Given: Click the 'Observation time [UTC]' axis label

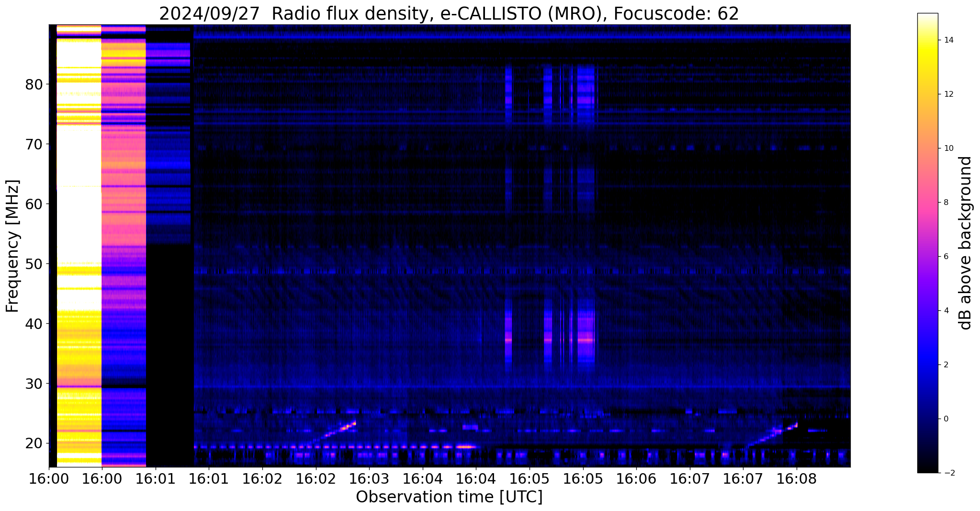Looking at the screenshot, I should point(449,497).
